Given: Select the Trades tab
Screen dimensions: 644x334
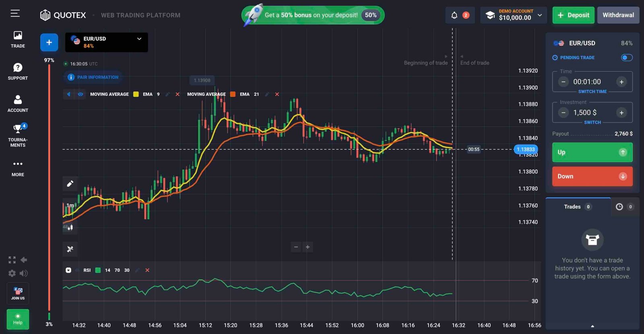Looking at the screenshot, I should [578, 207].
